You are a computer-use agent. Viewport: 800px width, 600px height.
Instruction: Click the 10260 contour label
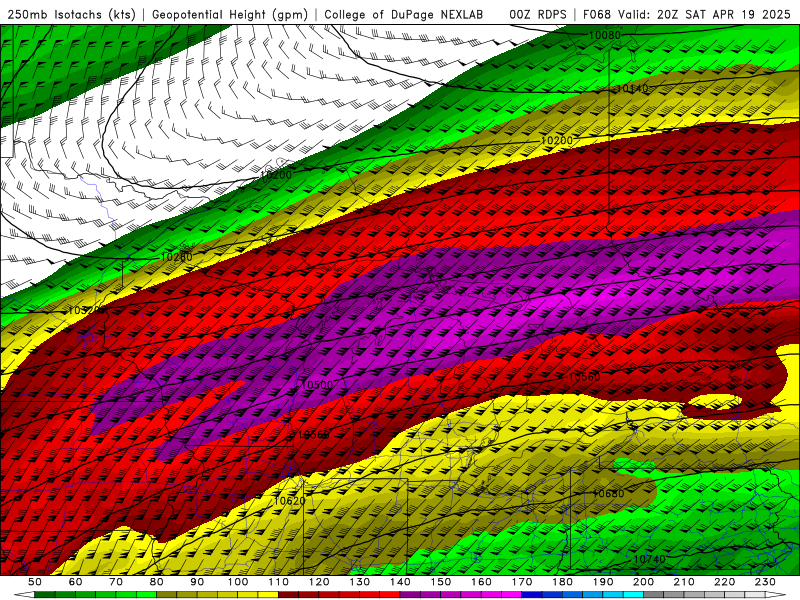click(177, 257)
